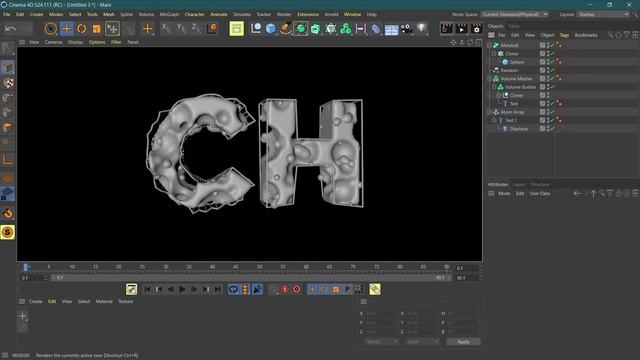Collapse the Text.1 tree node

pyautogui.click(x=494, y=120)
